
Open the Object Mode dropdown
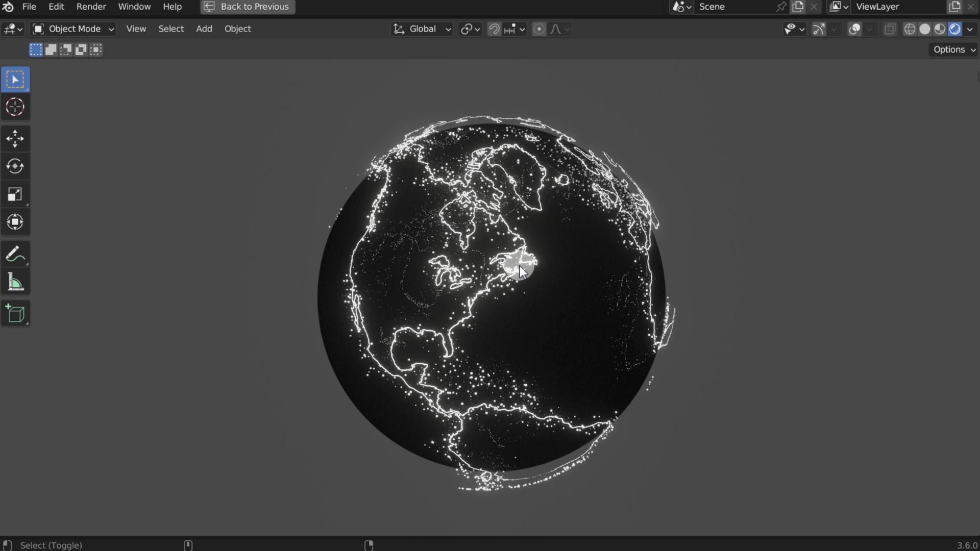click(x=73, y=29)
